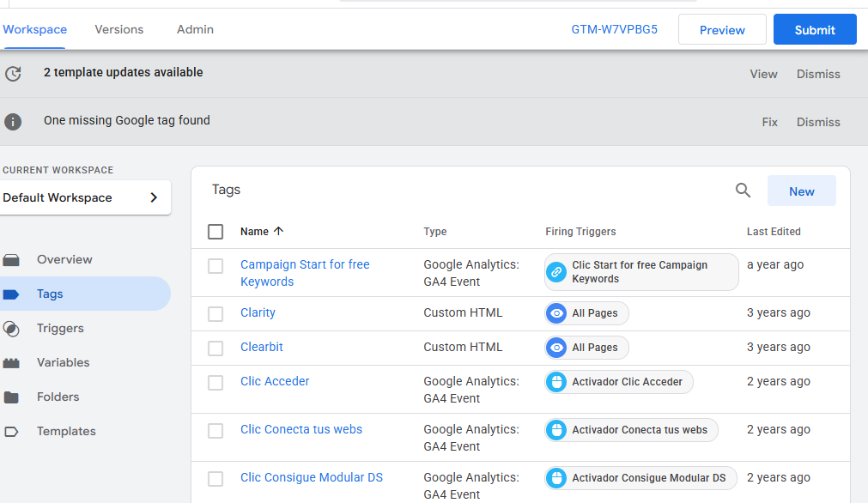The image size is (868, 503).
Task: Click the mouse icon on Activador Clic Acceder
Action: coord(557,382)
